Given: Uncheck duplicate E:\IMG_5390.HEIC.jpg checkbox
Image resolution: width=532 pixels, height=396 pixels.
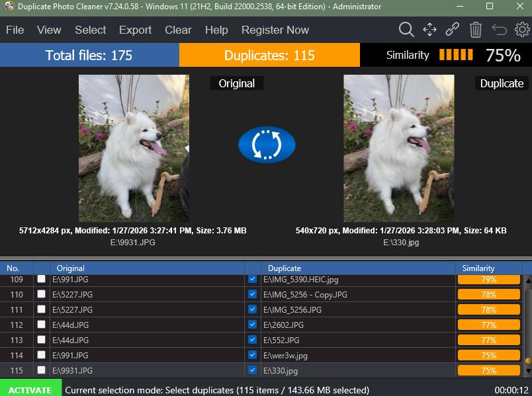Looking at the screenshot, I should coord(252,279).
